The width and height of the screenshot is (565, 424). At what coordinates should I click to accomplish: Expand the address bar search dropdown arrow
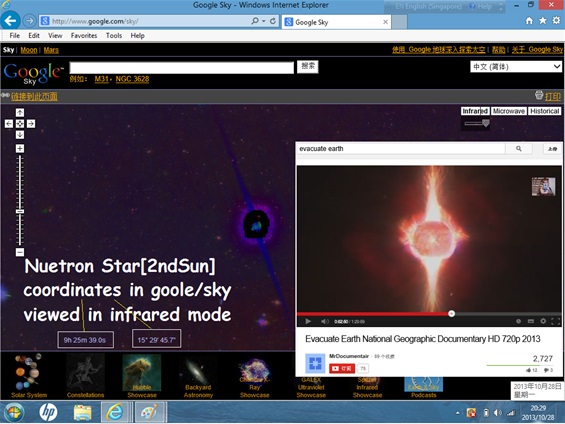264,21
